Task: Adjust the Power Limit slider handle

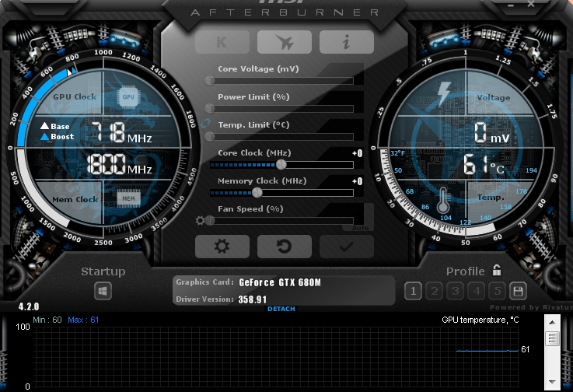Action: (210, 108)
